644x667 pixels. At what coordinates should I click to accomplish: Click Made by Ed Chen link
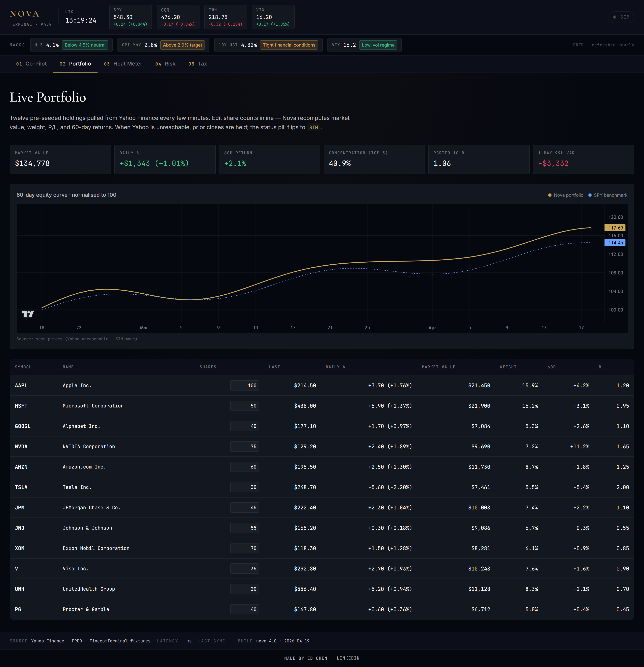point(306,658)
